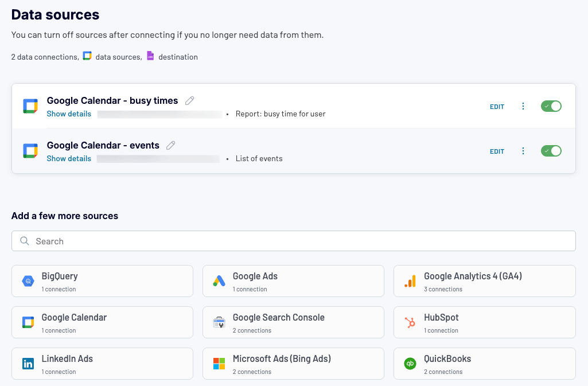588x386 pixels.
Task: Show details for Google Calendar - busy times
Action: point(69,114)
